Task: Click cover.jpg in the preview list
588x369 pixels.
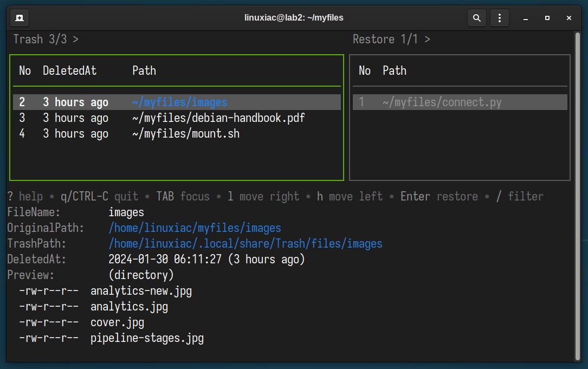Action: 118,322
